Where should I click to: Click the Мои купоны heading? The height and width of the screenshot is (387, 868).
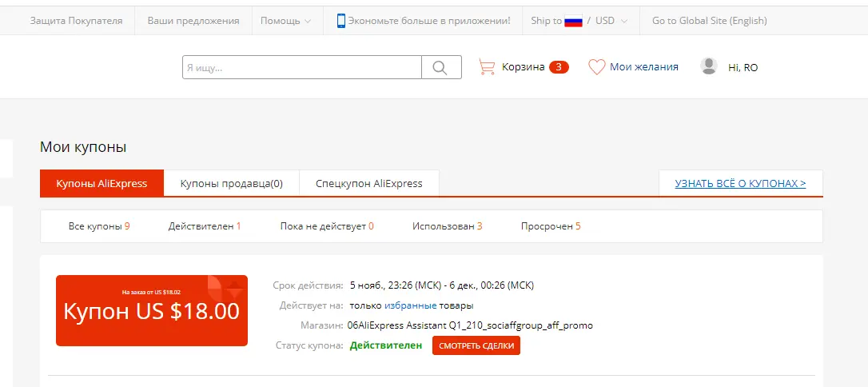pos(83,147)
